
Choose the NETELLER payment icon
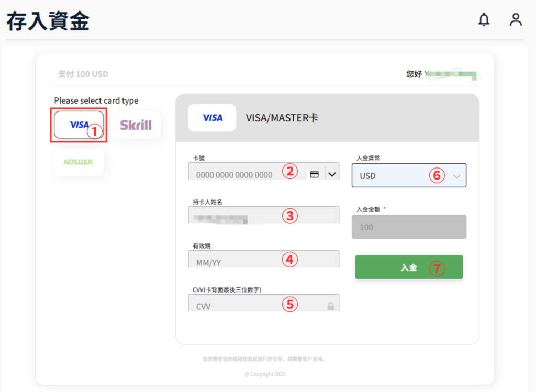tap(79, 162)
